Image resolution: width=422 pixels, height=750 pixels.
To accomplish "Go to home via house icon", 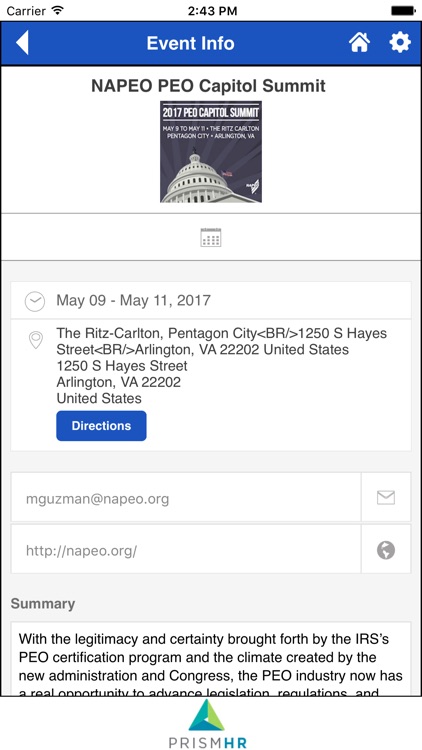I will click(x=359, y=43).
